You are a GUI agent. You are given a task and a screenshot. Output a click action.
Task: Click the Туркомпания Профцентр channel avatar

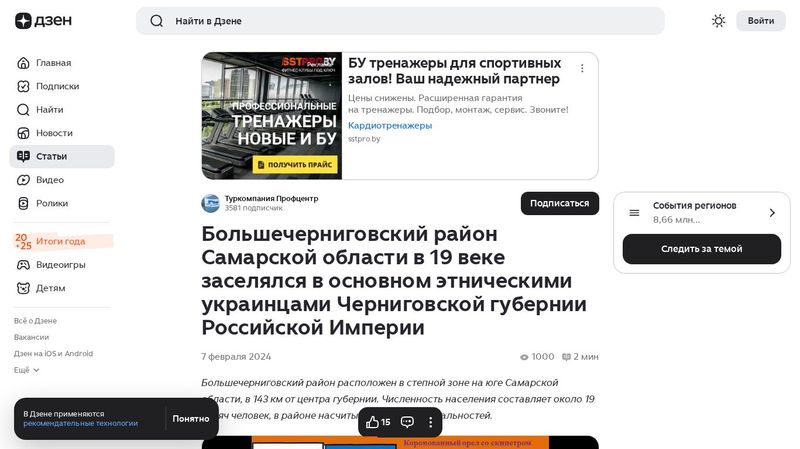[x=210, y=203]
